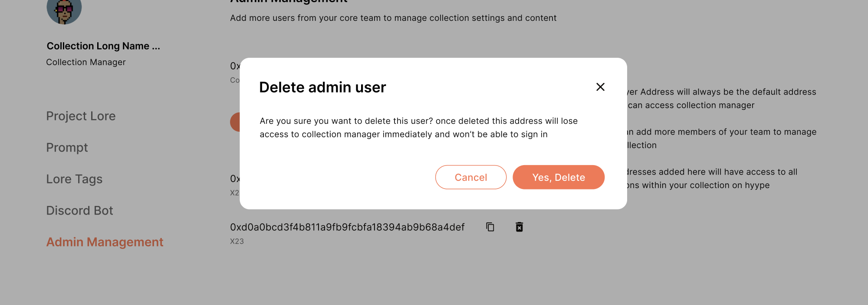
Task: Click the Add more users description text
Action: point(393,18)
